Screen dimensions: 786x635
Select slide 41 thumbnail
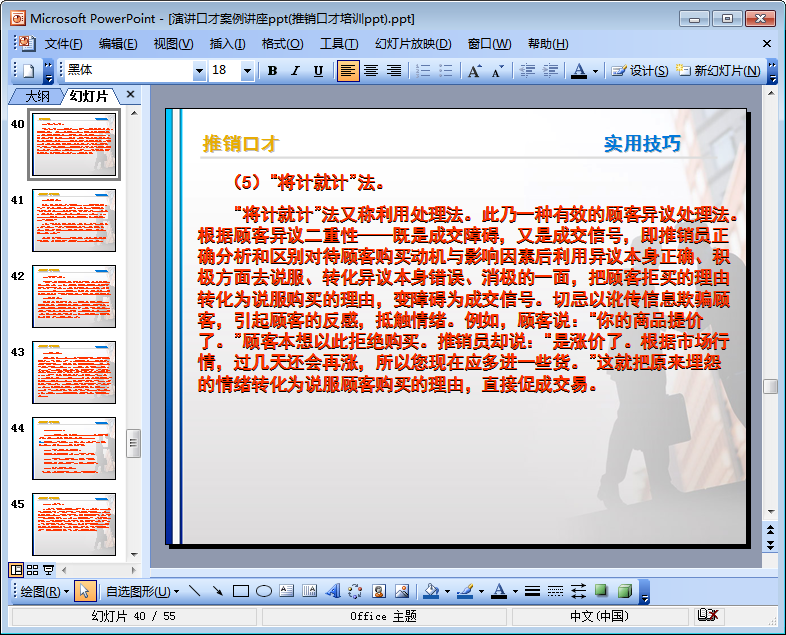point(74,221)
